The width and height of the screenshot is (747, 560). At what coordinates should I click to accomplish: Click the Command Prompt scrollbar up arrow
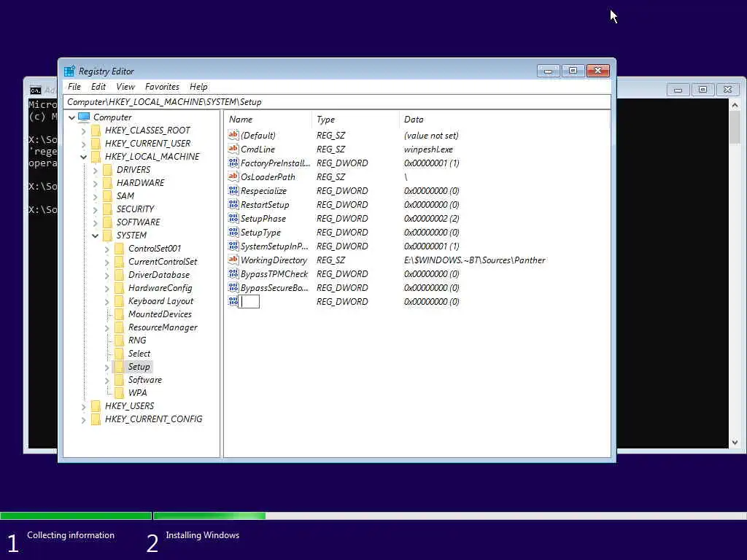735,105
